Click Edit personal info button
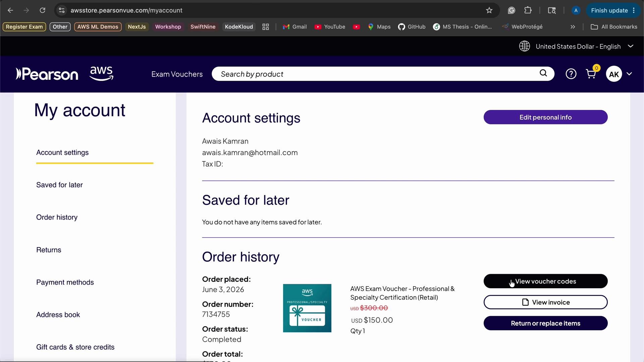The height and width of the screenshot is (362, 644). (545, 117)
